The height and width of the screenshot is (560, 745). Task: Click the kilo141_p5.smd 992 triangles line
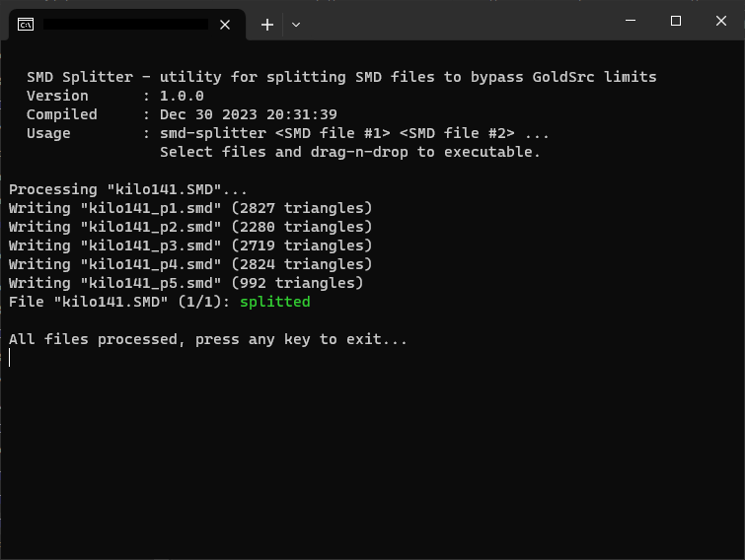186,283
